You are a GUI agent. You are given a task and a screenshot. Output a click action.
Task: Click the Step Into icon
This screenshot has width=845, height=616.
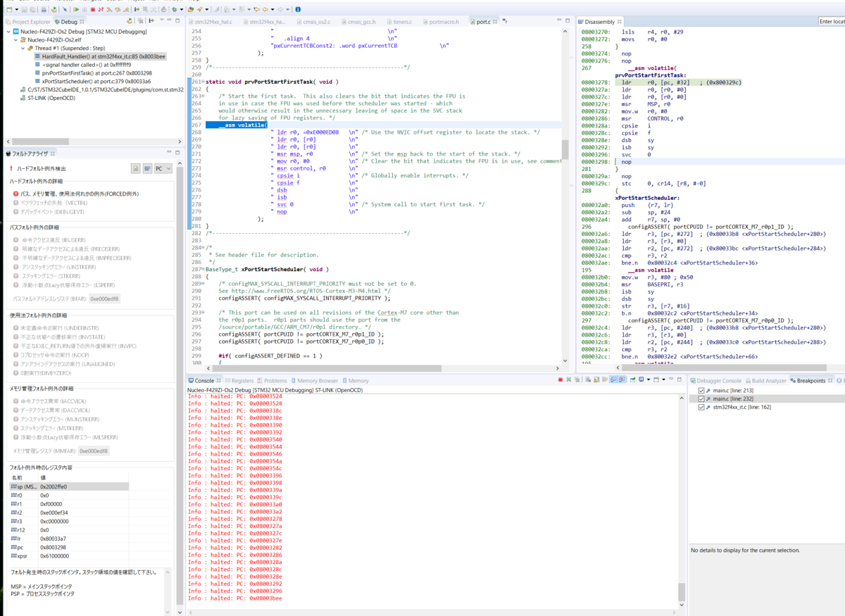coord(109,9)
